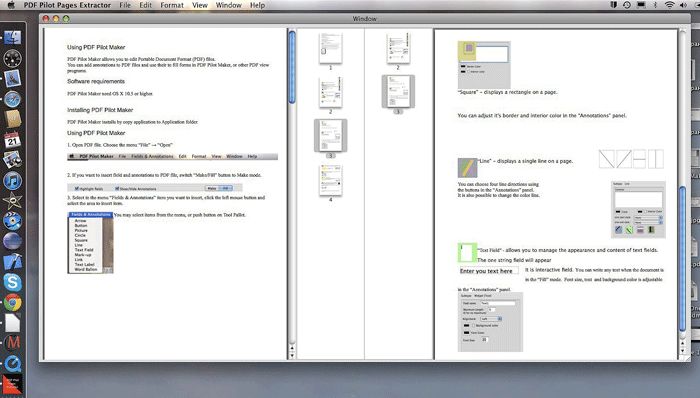Open the Apple menu
Image resolution: width=700 pixels, height=398 pixels.
click(x=11, y=5)
